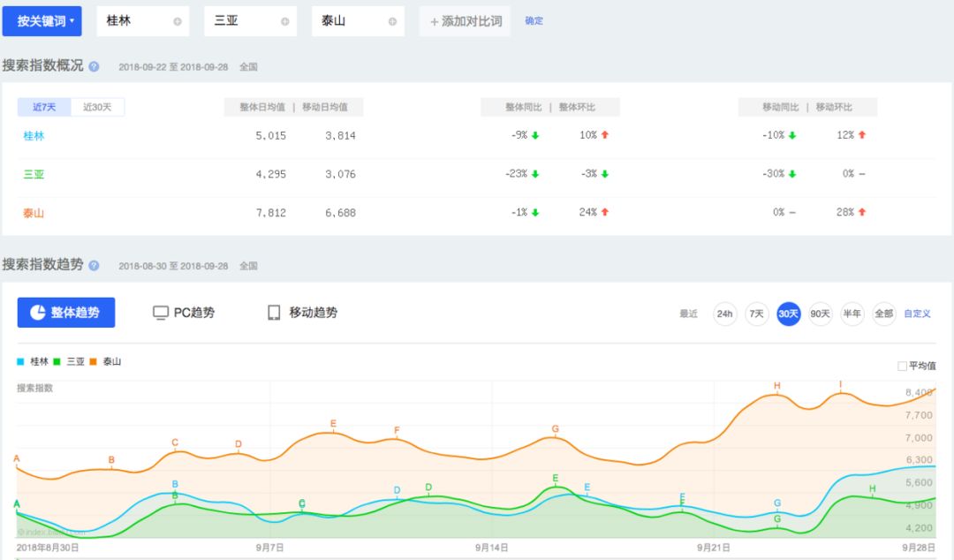
Task: Open the 自定义 custom range link
Action: tap(917, 314)
